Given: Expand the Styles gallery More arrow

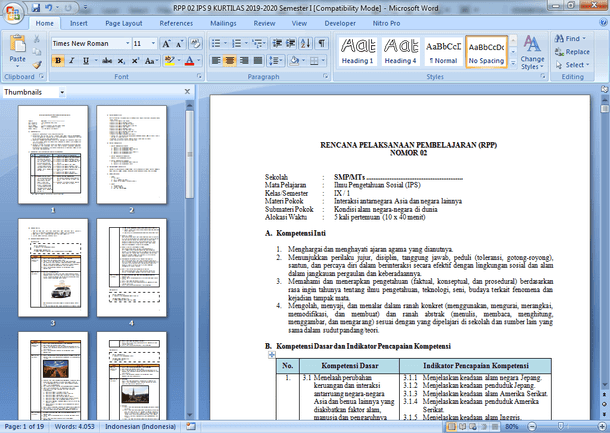Looking at the screenshot, I should (513, 62).
